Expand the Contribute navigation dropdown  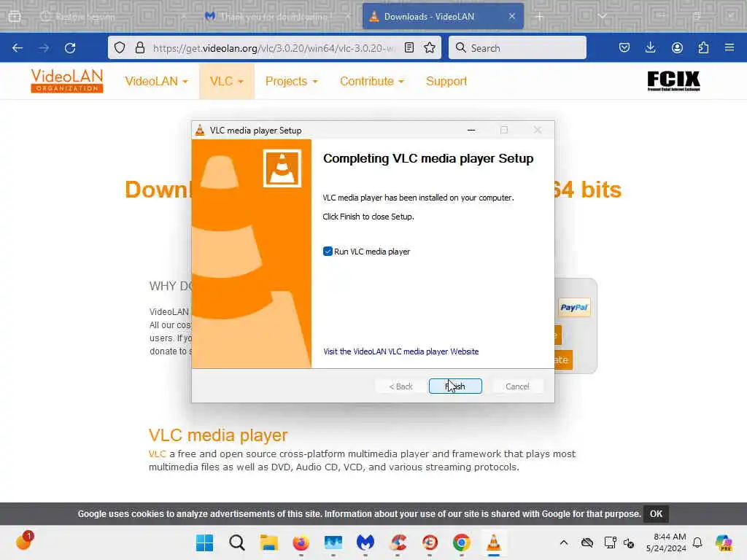[371, 82]
